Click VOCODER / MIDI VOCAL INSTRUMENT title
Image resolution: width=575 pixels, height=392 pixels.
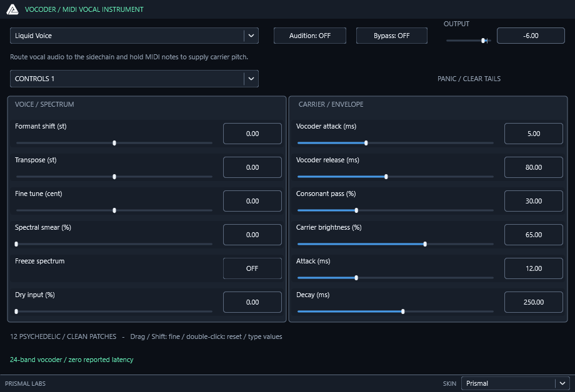point(84,9)
